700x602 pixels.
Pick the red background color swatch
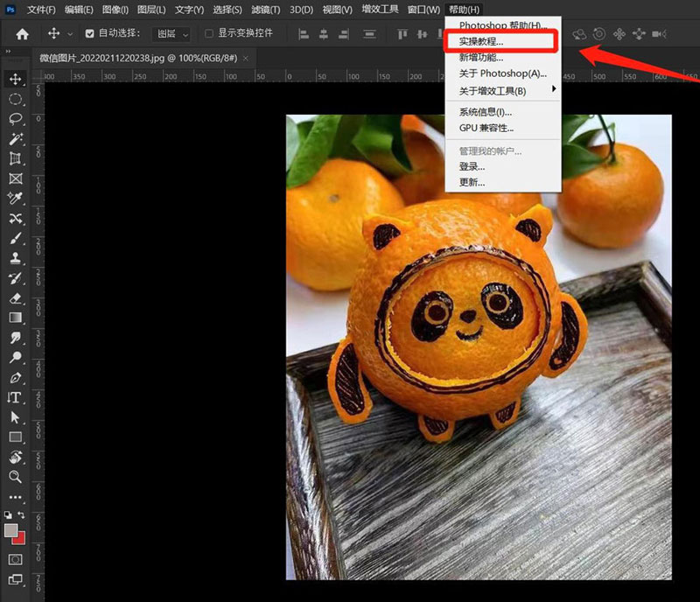20,540
